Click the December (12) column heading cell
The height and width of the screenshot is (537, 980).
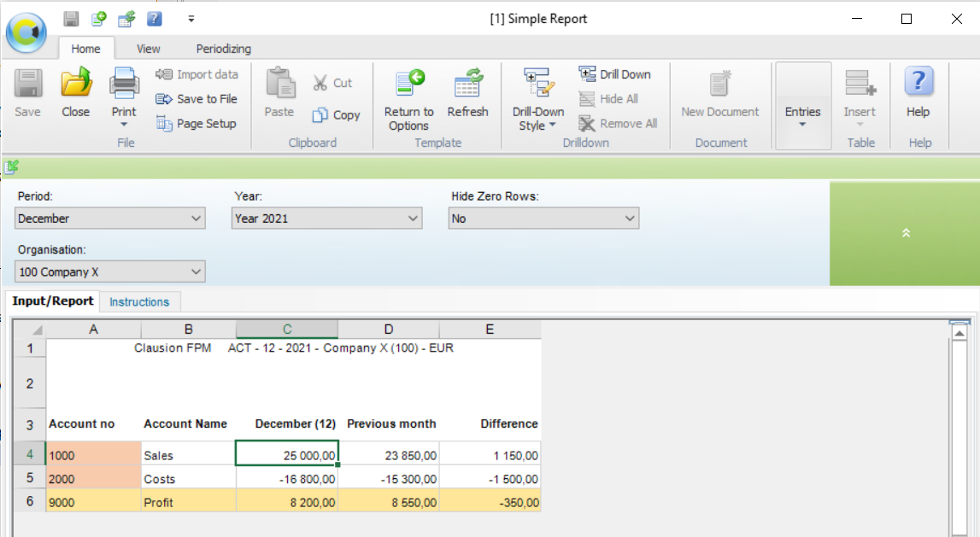tap(287, 424)
